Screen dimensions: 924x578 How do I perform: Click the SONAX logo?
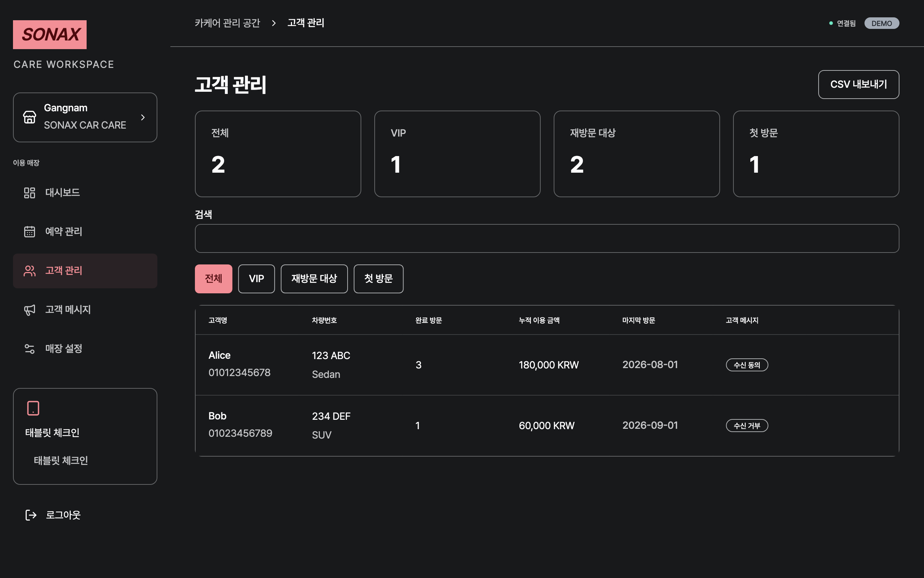point(50,34)
